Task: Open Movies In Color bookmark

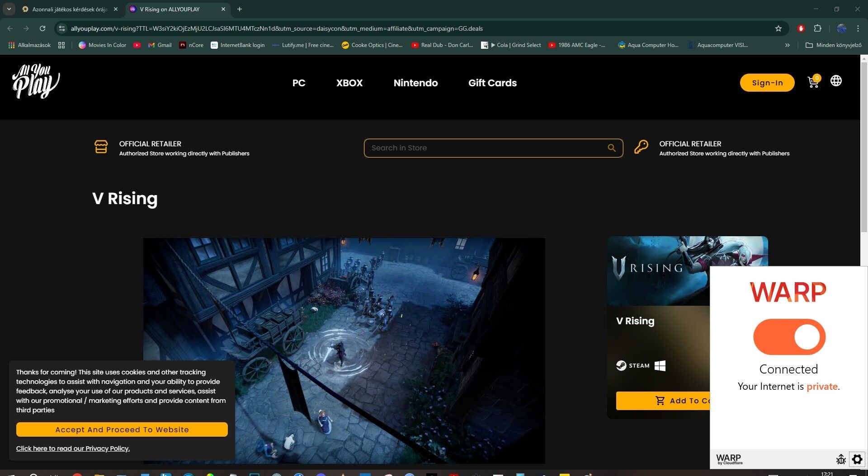Action: [102, 45]
